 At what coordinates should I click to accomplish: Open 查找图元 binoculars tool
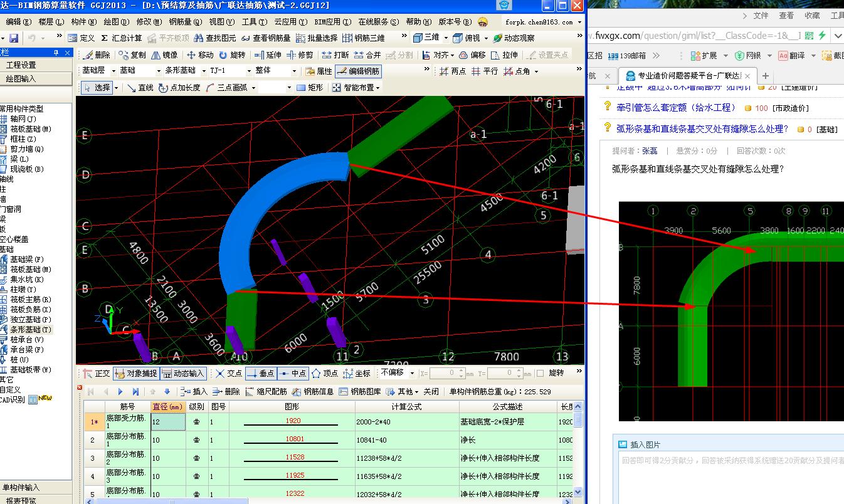pyautogui.click(x=215, y=38)
